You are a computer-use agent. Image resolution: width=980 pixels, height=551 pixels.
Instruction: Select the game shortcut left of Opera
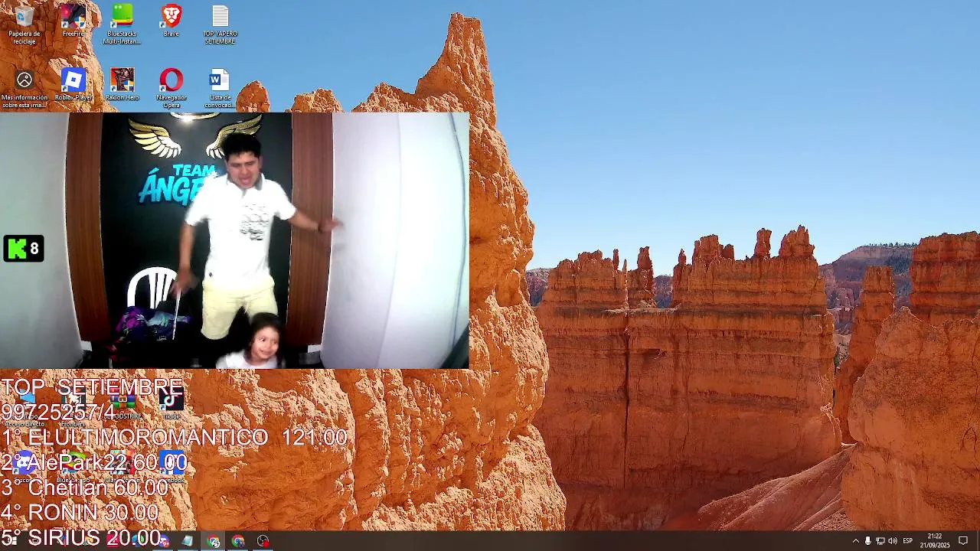[122, 85]
